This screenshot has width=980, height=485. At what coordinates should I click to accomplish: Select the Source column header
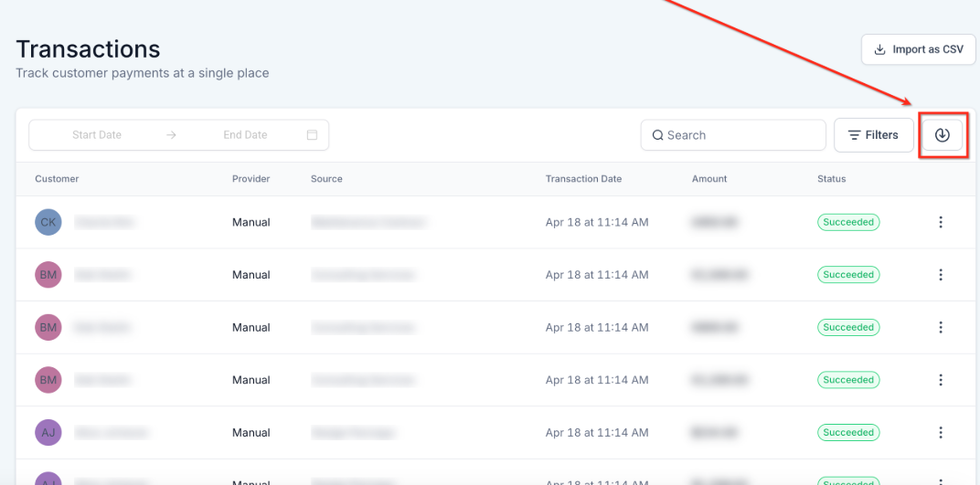click(x=326, y=178)
